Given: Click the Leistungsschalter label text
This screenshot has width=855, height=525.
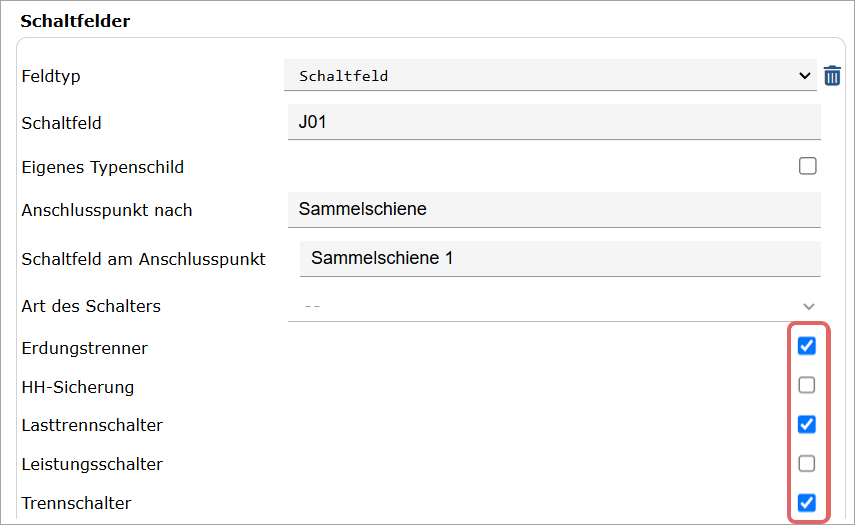Looking at the screenshot, I should click(92, 464).
